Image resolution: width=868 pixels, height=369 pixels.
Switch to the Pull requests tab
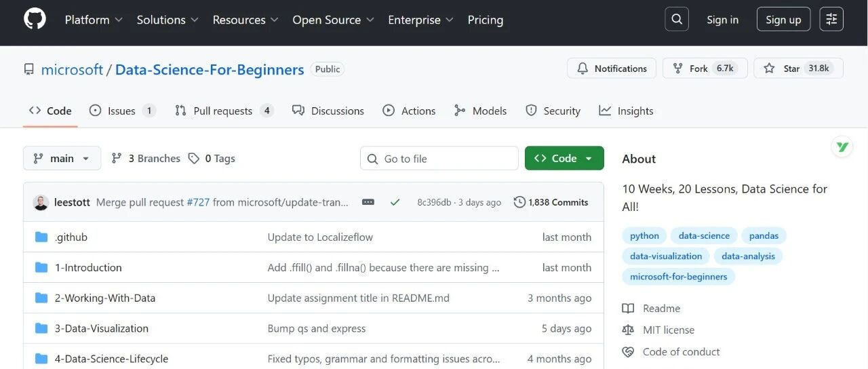pos(224,111)
